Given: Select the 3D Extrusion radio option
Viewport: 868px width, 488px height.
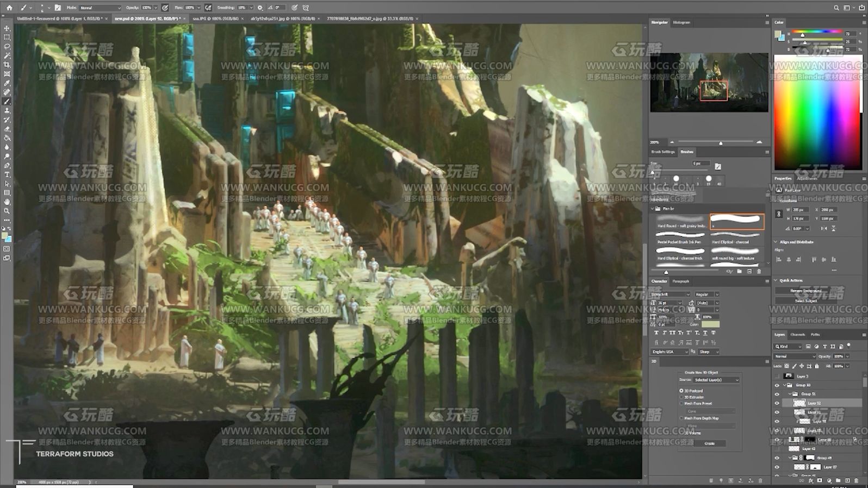Looking at the screenshot, I should tap(681, 397).
